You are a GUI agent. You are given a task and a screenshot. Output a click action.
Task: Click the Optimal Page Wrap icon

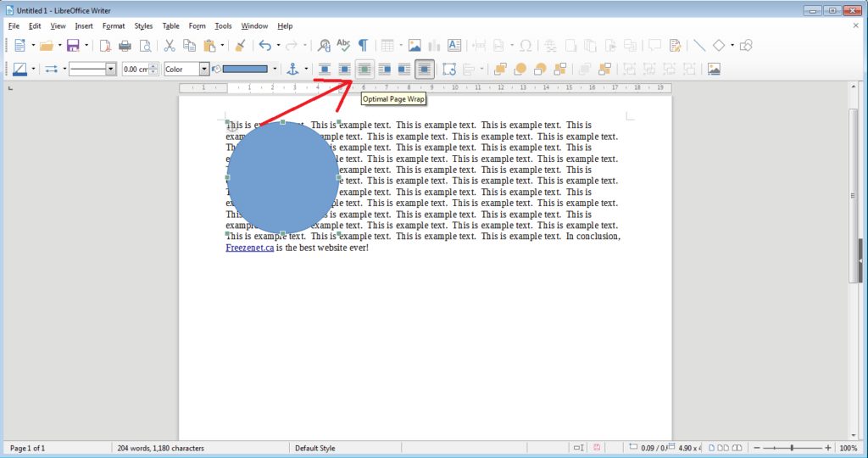pyautogui.click(x=364, y=70)
